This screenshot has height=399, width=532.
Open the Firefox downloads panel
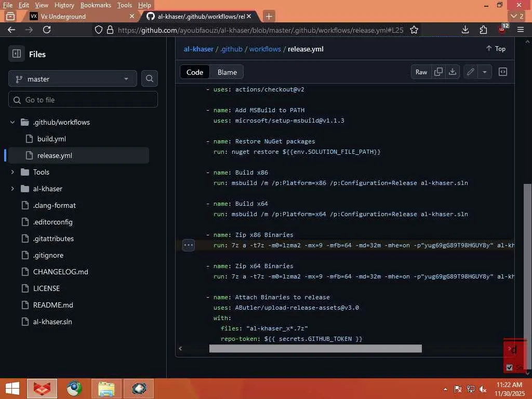[465, 30]
